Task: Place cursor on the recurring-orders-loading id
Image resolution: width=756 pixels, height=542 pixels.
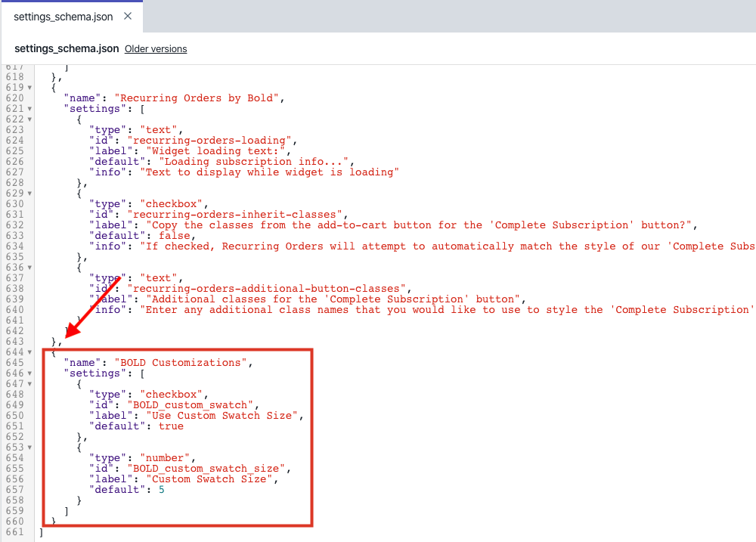Action: coord(210,140)
